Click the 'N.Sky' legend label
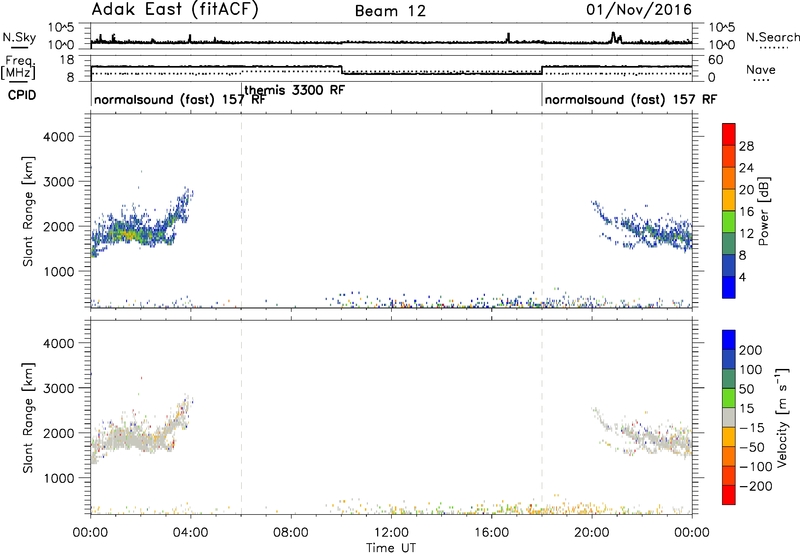Viewport: 800px width, 554px height. click(x=19, y=37)
